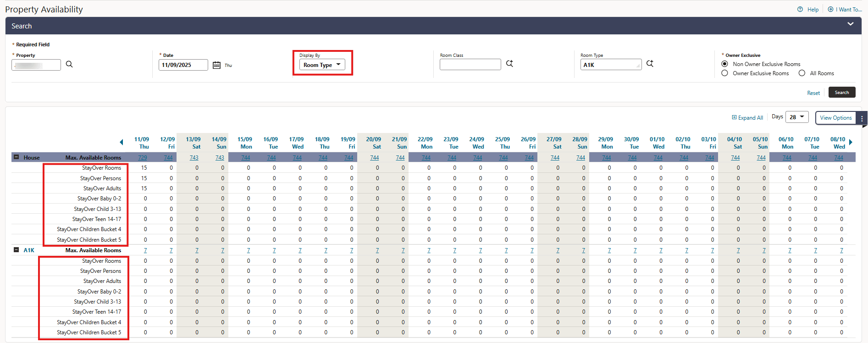Open Room Type lookup icon
The width and height of the screenshot is (868, 343).
(x=650, y=64)
